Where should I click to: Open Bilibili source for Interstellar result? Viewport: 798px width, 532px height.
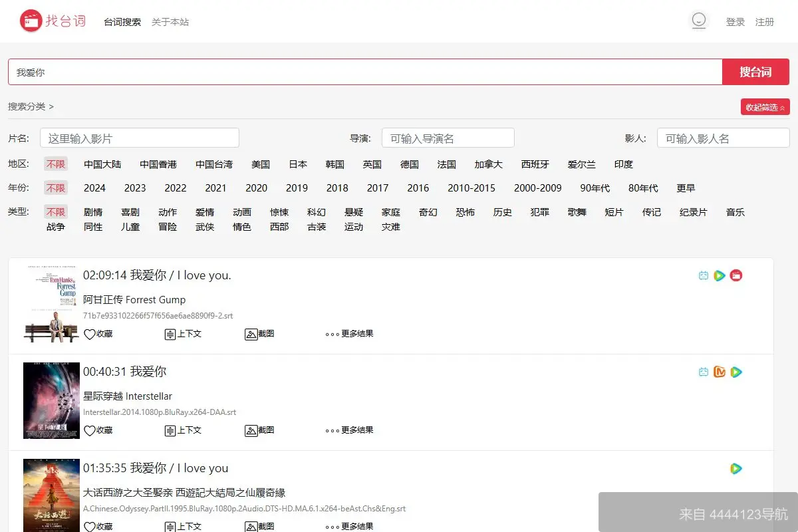[x=704, y=372]
